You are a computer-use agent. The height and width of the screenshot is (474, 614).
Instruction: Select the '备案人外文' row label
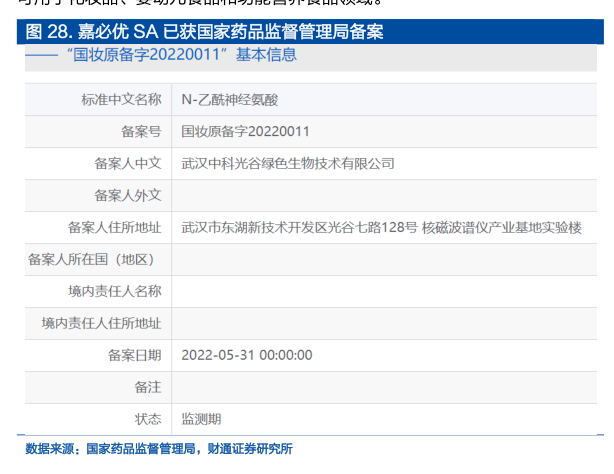pos(127,195)
